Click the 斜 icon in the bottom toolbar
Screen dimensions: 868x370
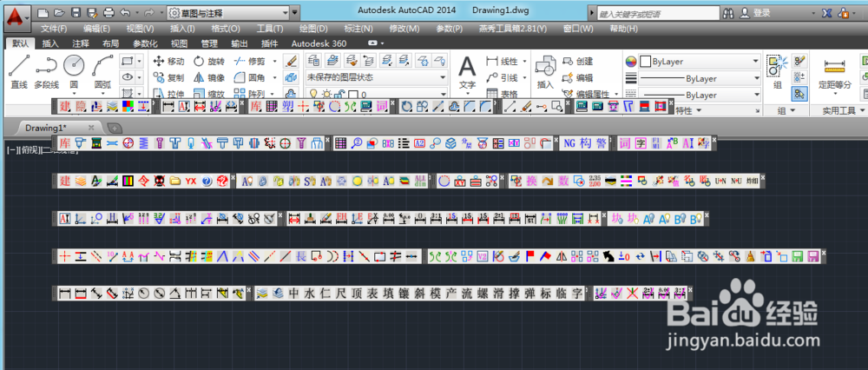coord(419,294)
